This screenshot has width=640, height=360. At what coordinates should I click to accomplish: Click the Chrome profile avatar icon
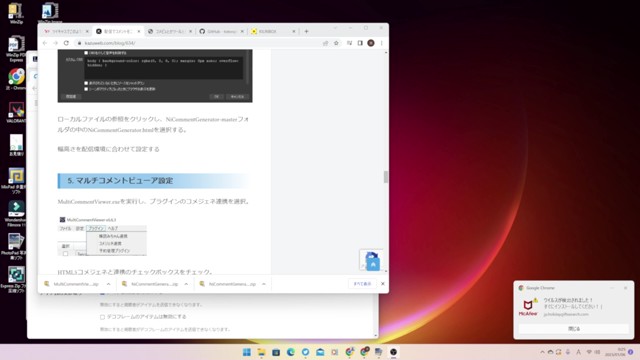[x=371, y=43]
